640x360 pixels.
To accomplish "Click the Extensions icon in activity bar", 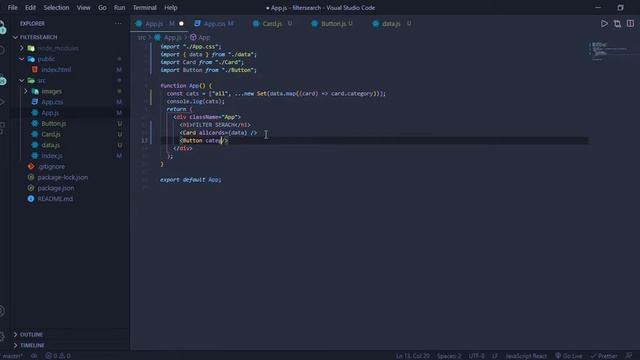I will tap(2, 127).
